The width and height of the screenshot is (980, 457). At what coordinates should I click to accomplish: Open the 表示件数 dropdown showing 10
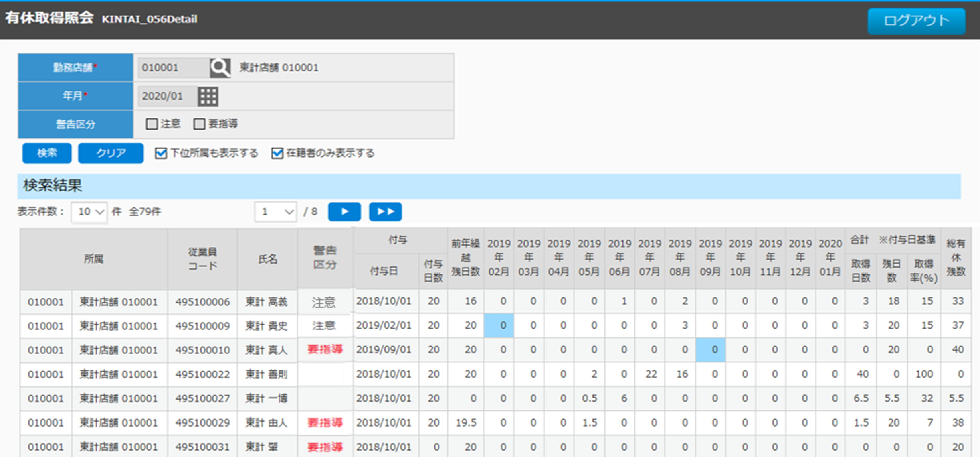[89, 212]
